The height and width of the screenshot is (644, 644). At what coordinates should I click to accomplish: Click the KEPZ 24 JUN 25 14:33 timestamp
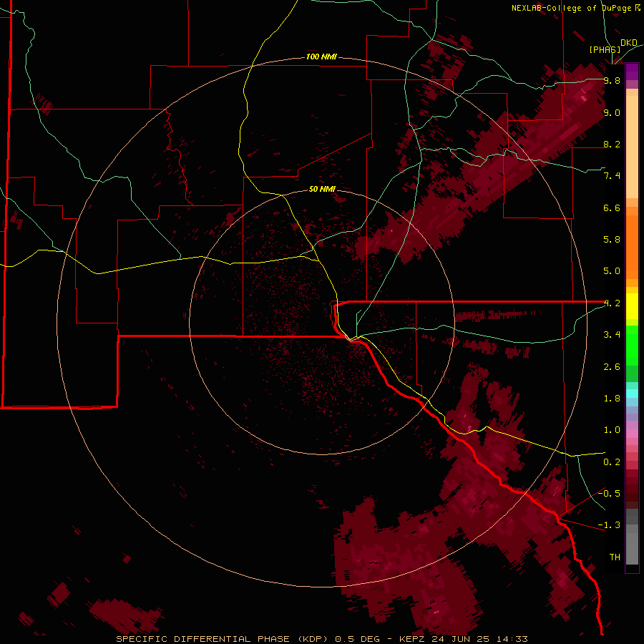point(463,639)
